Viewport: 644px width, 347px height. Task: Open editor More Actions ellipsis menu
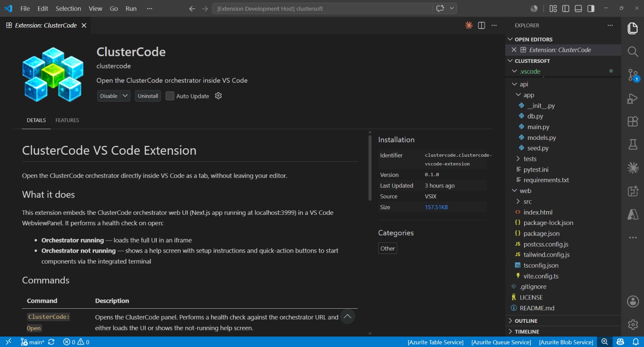click(494, 25)
